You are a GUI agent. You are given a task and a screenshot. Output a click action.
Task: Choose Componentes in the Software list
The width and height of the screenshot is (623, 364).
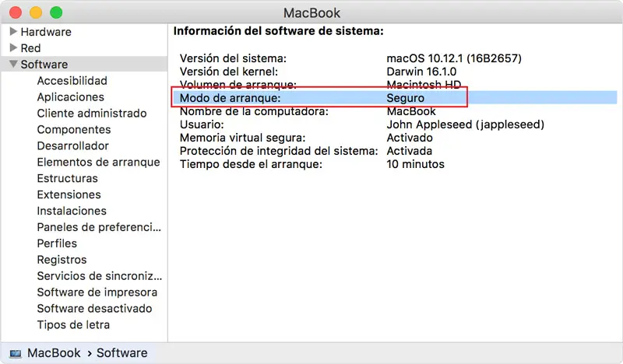point(74,130)
